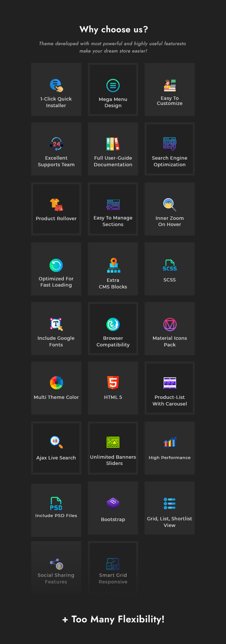Viewport: 226px width, 644px height.
Task: Click the Grid, List, Shortlist View icon
Action: [170, 503]
